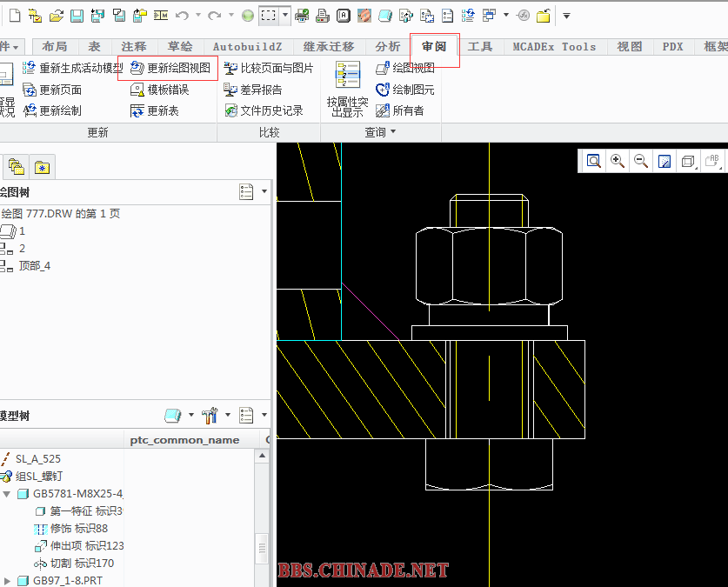Click the Refit zoom icon in graphics toolbar
The width and height of the screenshot is (728, 587).
[x=594, y=161]
